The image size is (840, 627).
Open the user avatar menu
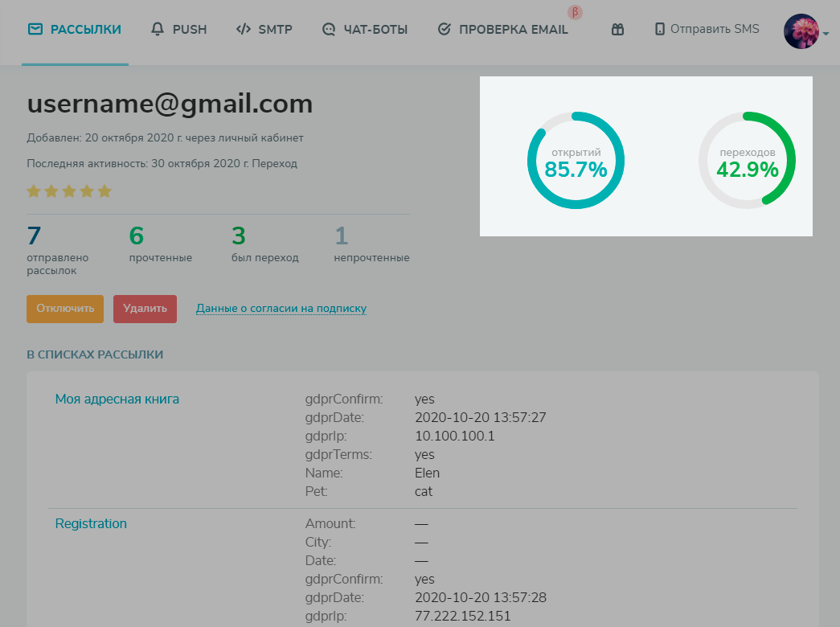tap(801, 31)
